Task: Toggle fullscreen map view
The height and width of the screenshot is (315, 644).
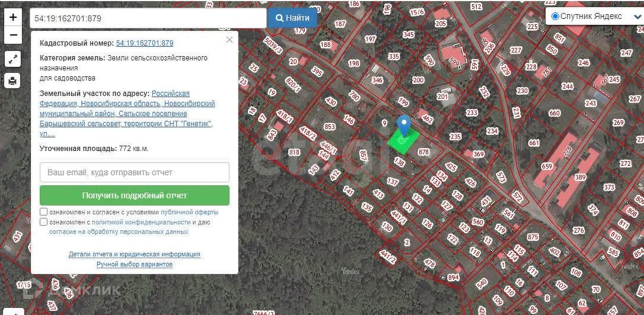Action: (12, 59)
